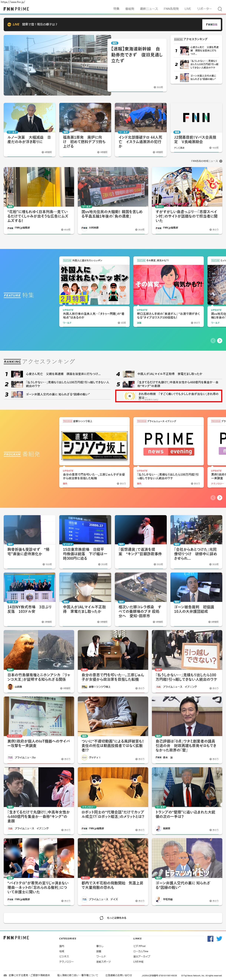Open ranking item 1 心愛さん死亡 in main ranking
This screenshot has width=226, height=980.
coord(57,374)
